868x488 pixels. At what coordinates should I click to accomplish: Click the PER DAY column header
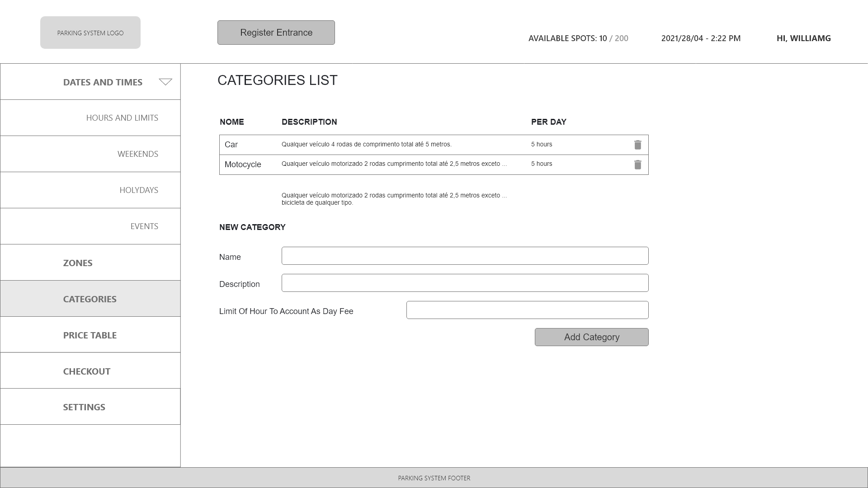[x=549, y=122]
